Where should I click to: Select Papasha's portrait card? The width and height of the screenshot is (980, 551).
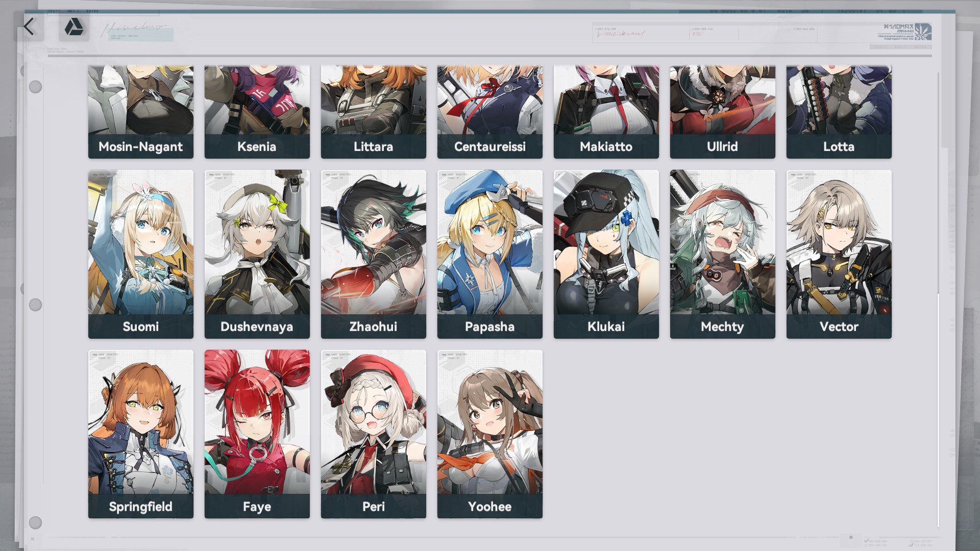pos(490,254)
